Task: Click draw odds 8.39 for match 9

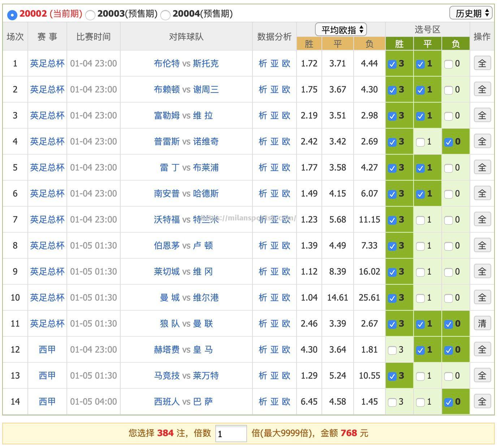Action: (x=338, y=271)
